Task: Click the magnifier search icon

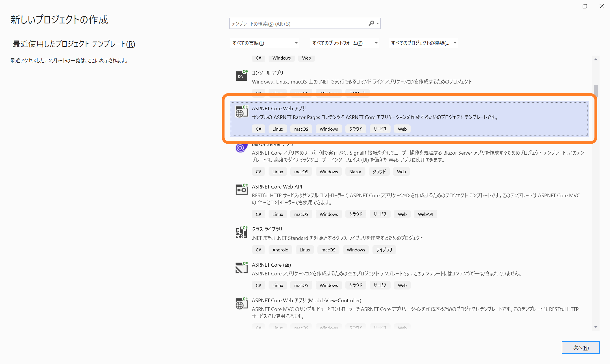Action: [x=371, y=23]
